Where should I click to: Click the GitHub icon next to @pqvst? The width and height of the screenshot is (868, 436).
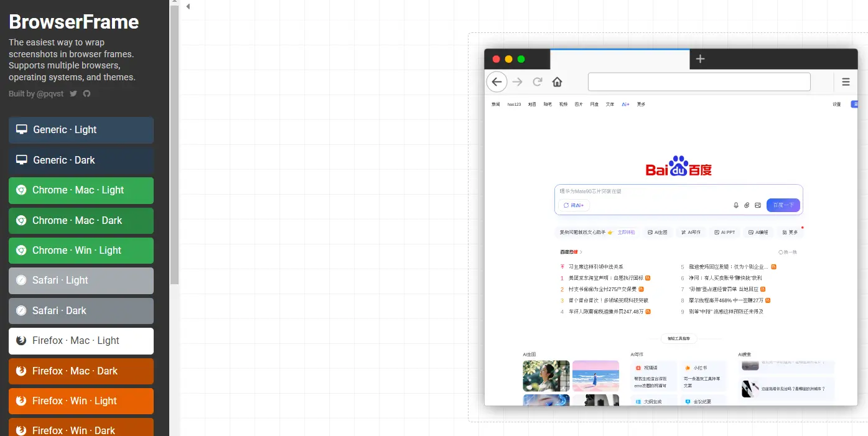(86, 93)
